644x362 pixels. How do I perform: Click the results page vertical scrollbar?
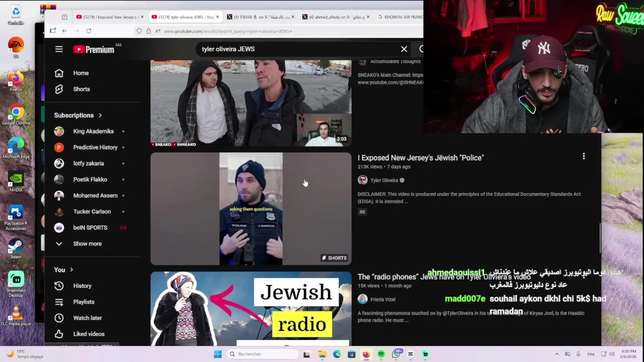coord(600,238)
